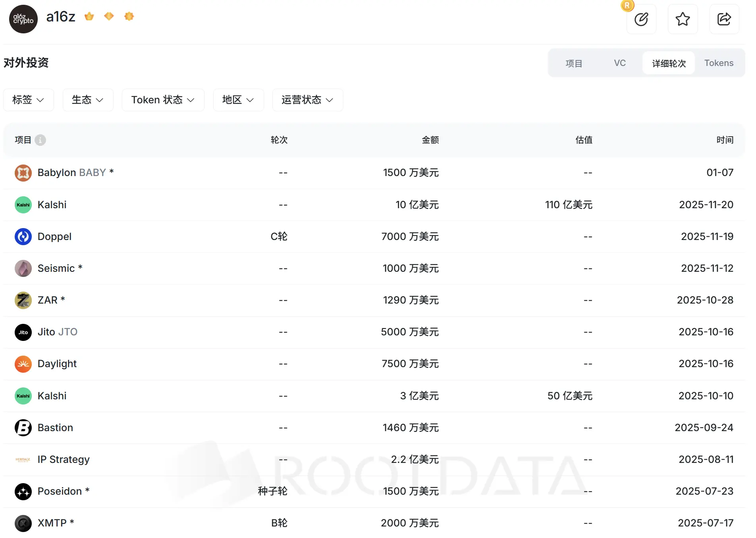756x538 pixels.
Task: Click the edit pencil icon at top
Action: pos(641,19)
